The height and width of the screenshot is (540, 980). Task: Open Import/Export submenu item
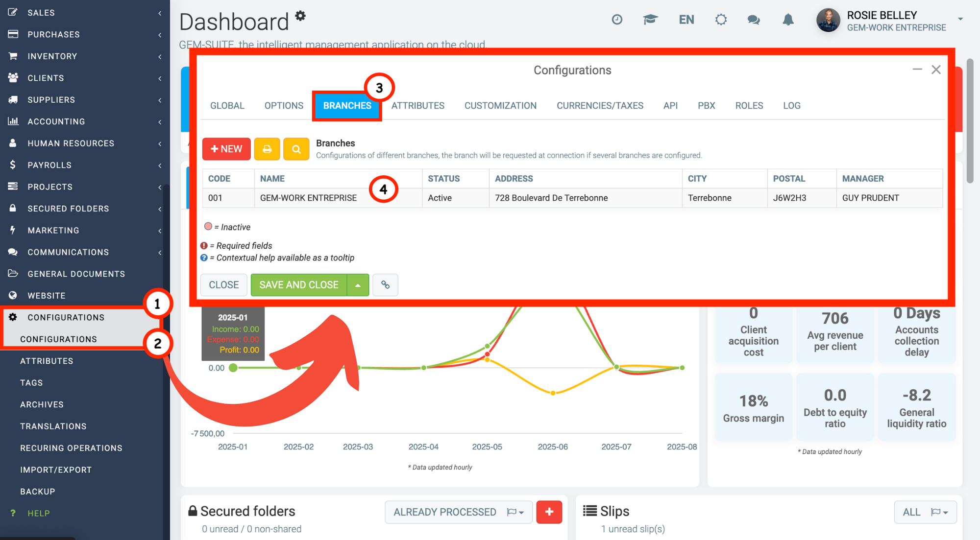coord(56,470)
